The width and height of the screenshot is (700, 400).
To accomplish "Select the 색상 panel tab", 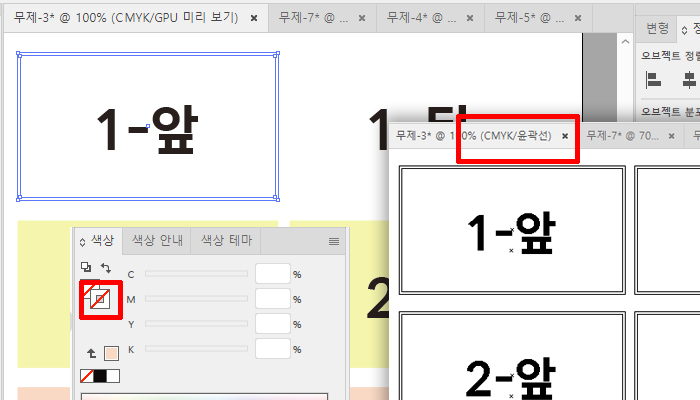I will pos(103,241).
